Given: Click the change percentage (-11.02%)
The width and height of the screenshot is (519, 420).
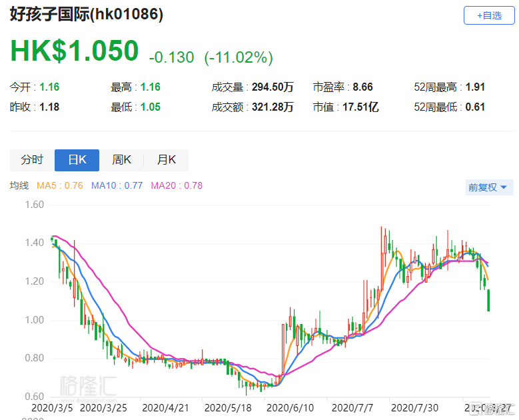Looking at the screenshot, I should (239, 57).
